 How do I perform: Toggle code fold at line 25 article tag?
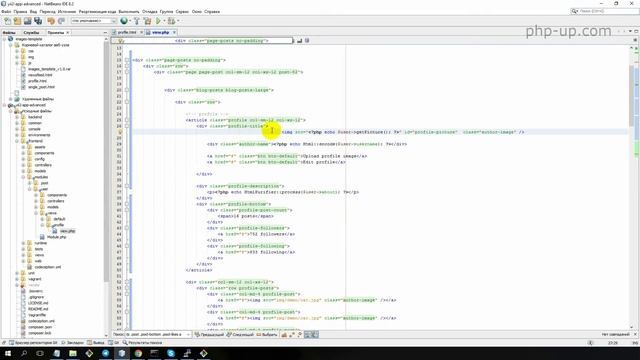(x=127, y=120)
